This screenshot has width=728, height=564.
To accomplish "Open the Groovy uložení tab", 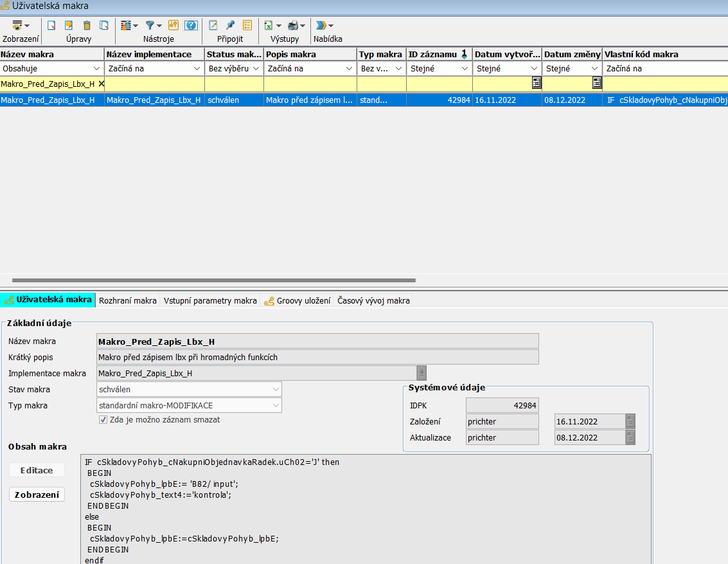I will 298,300.
